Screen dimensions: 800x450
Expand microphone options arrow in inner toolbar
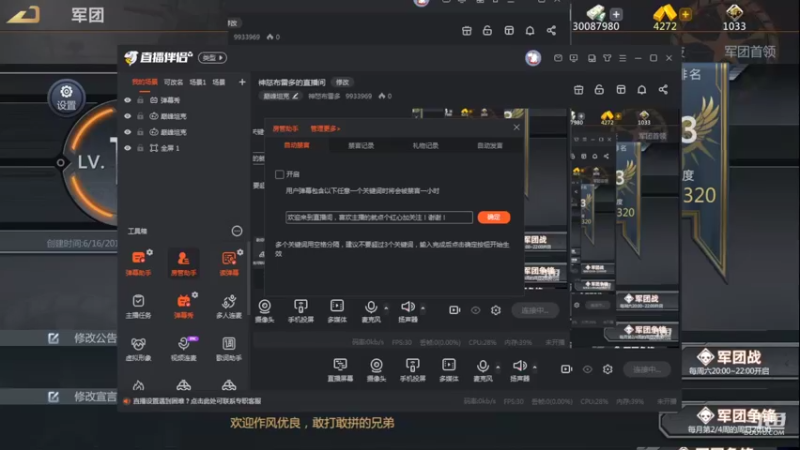[x=386, y=308]
